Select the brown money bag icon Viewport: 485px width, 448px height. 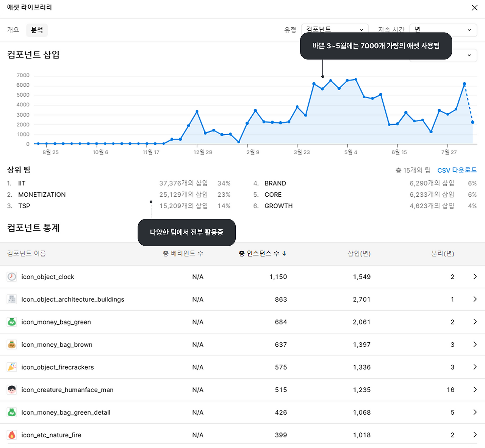(12, 345)
